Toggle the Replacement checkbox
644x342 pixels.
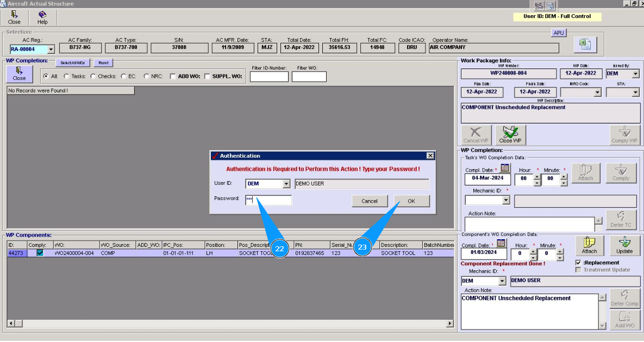(x=578, y=263)
